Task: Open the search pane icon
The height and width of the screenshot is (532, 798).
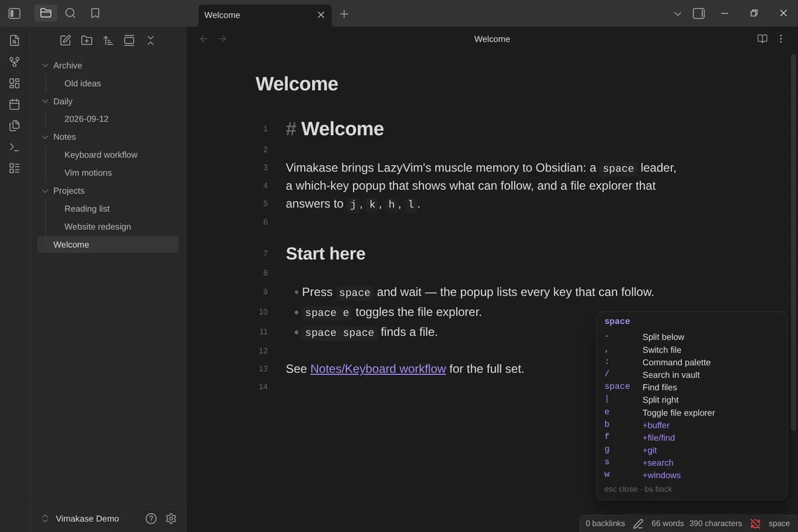Action: pos(70,13)
